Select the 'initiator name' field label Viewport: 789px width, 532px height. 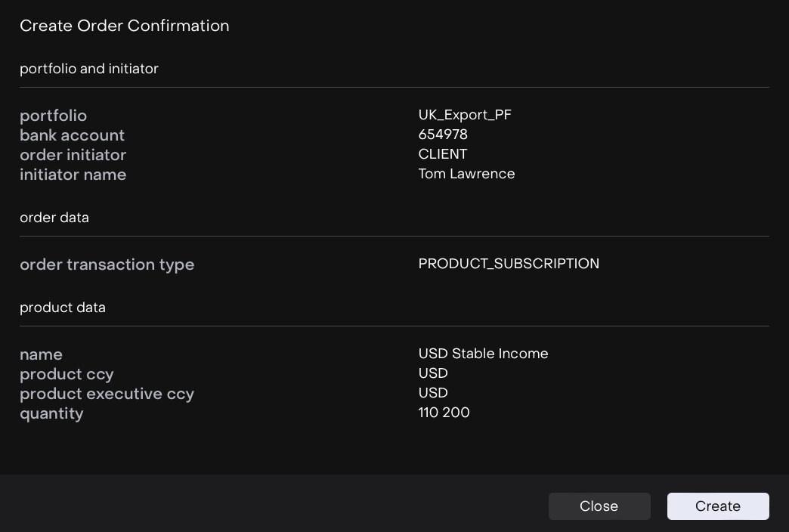point(73,175)
